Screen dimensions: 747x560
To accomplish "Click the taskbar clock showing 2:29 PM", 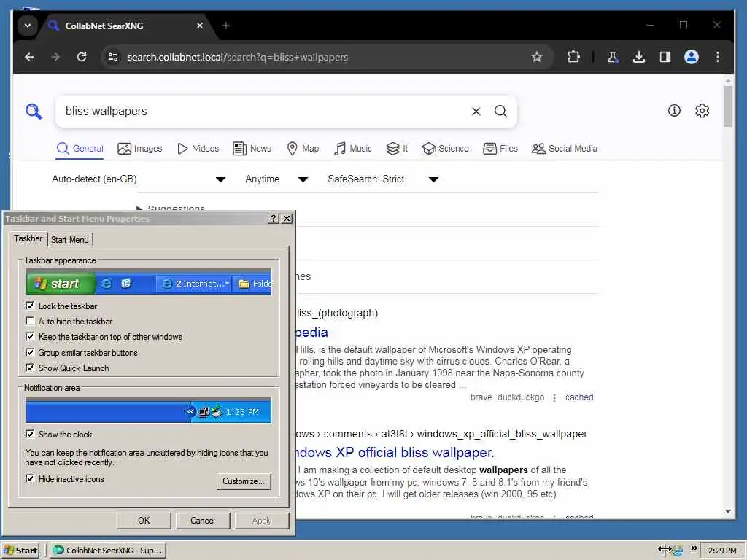I will coord(721,551).
